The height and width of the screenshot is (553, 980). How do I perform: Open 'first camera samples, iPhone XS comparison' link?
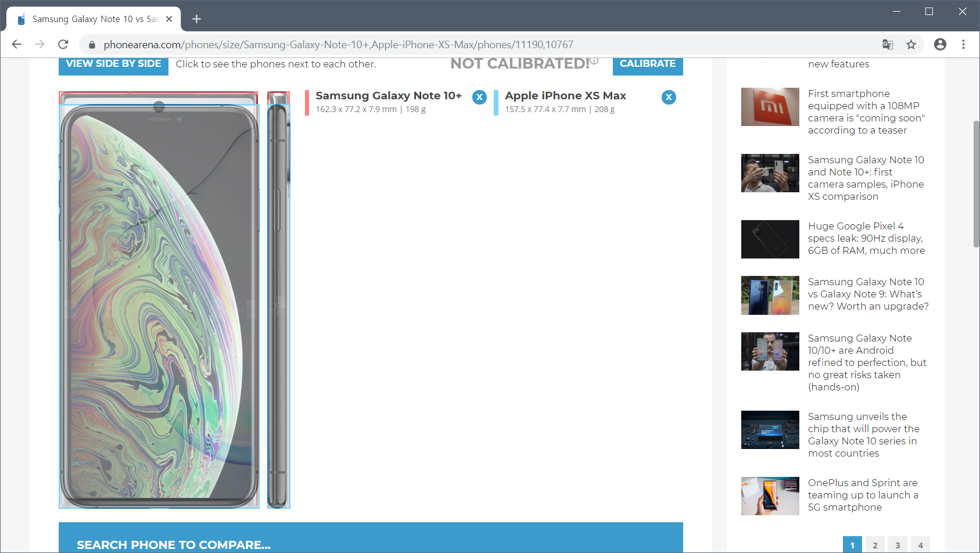click(x=866, y=178)
